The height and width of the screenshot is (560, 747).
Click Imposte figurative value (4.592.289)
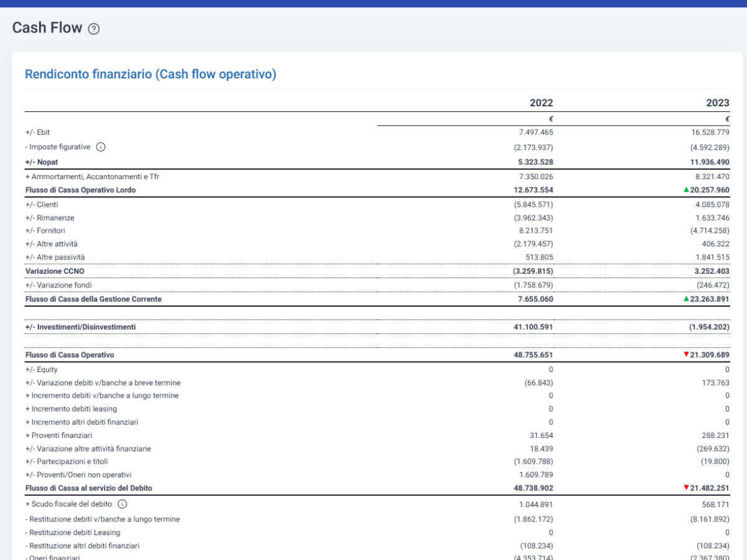tap(710, 147)
